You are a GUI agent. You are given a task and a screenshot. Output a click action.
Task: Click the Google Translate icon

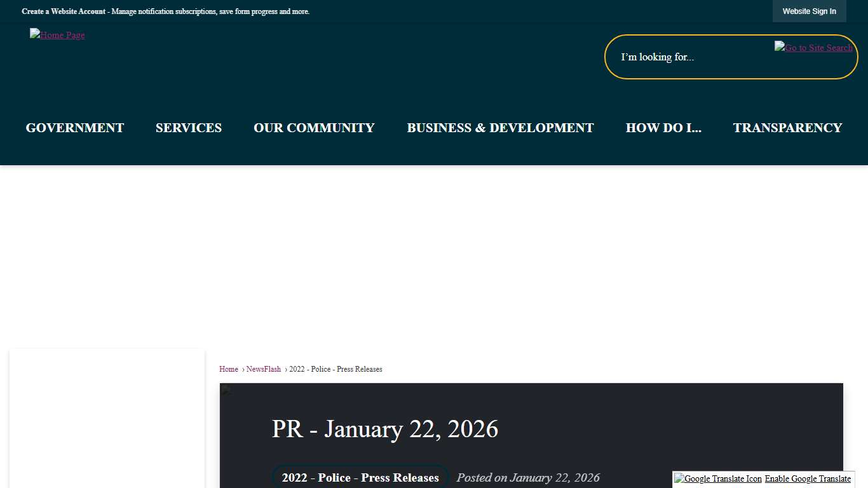(x=718, y=479)
